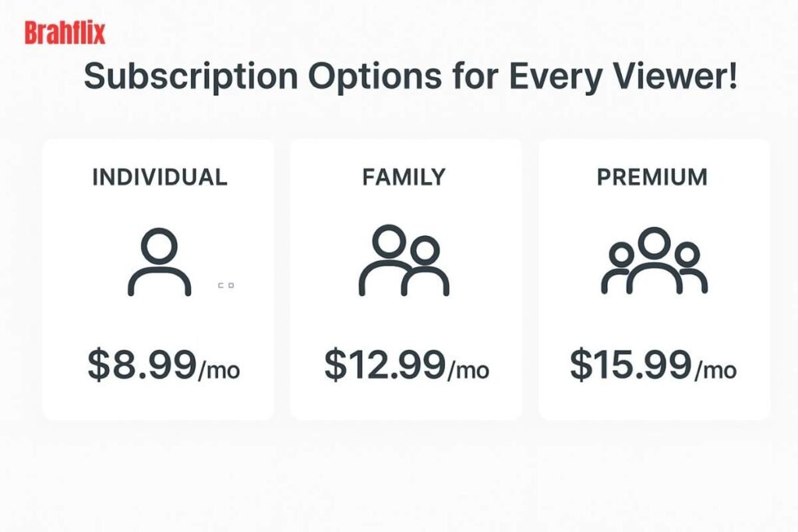
Task: Select the single-person Individual plan icon
Action: point(160,262)
